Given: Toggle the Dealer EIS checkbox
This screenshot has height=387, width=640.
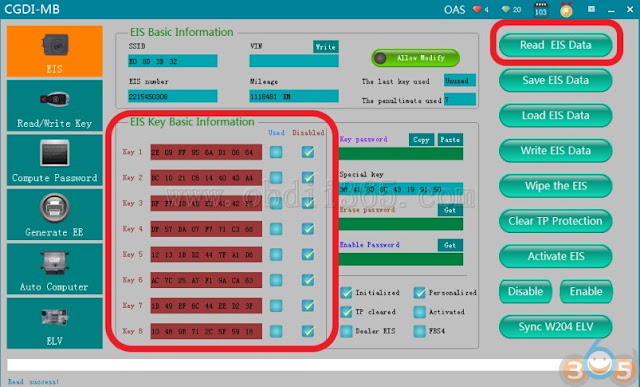Looking at the screenshot, I should (346, 331).
